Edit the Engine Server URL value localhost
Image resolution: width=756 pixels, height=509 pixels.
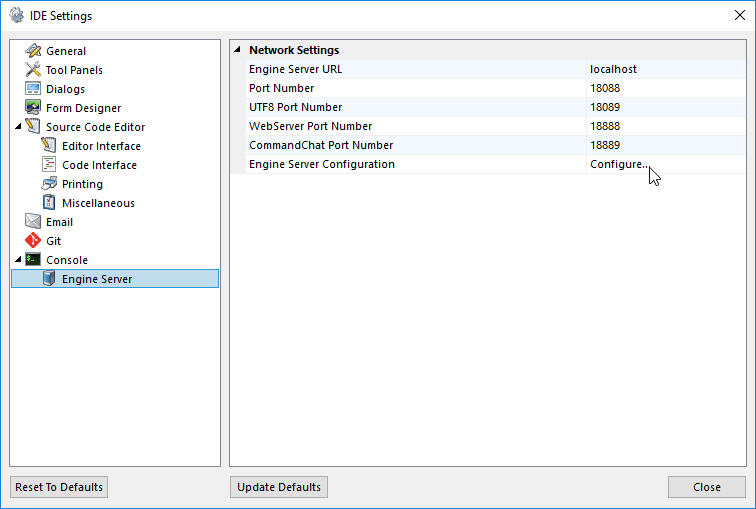(666, 69)
